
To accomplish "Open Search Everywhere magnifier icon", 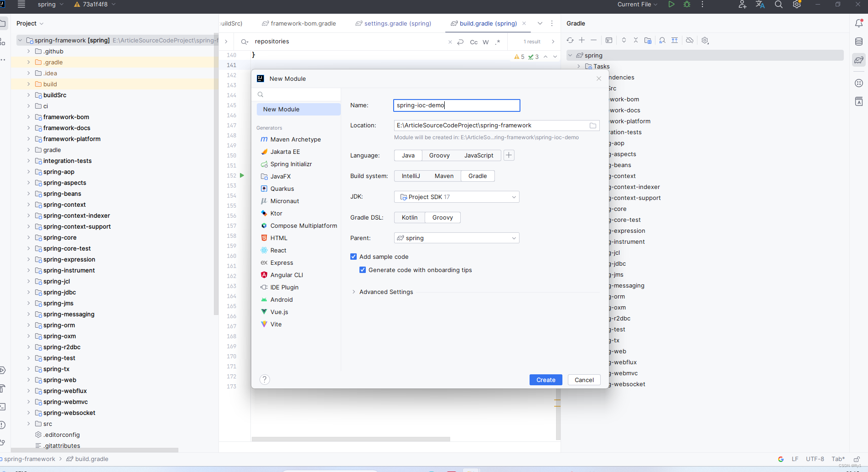I will pyautogui.click(x=779, y=5).
